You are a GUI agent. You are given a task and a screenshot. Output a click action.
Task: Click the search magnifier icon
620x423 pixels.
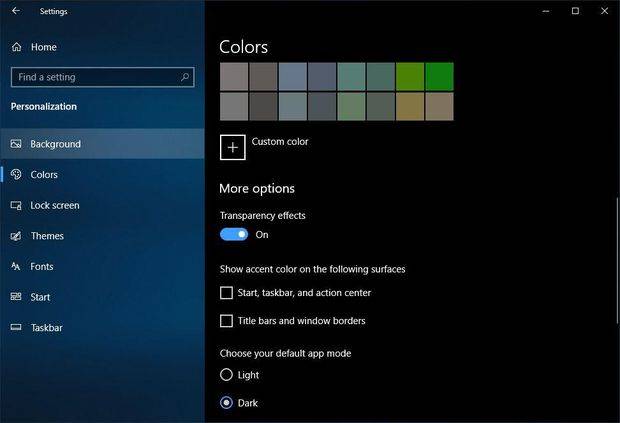185,77
